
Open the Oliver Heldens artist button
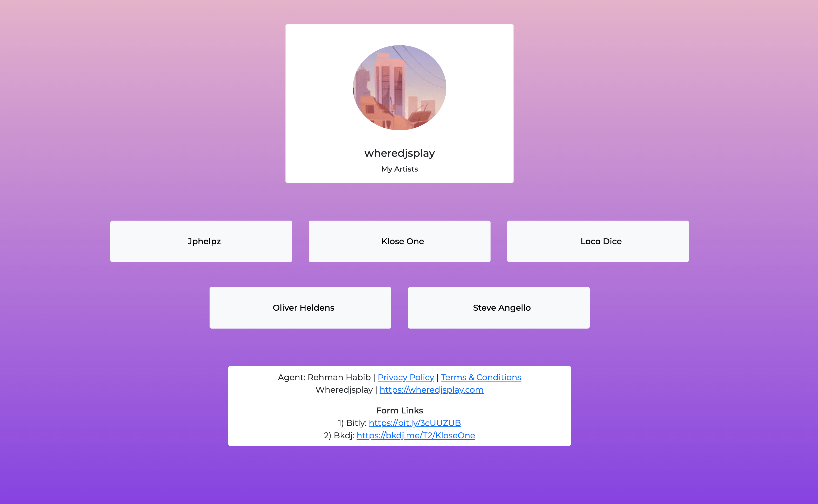(300, 308)
